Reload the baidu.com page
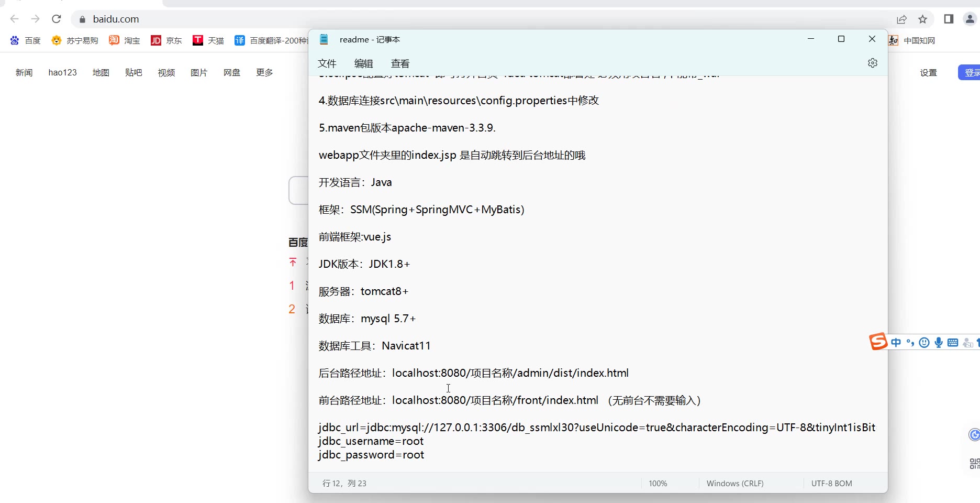 57,19
